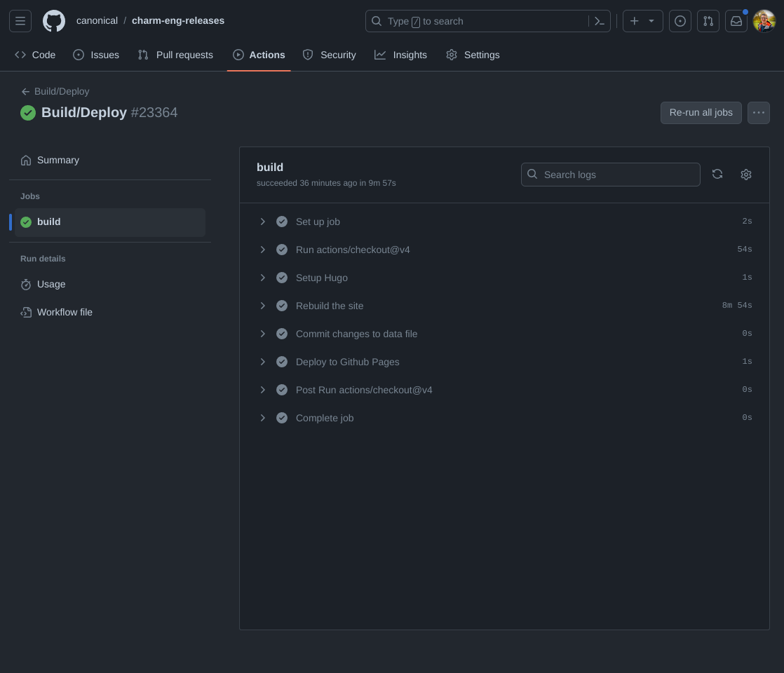Image resolution: width=784 pixels, height=673 pixels.
Task: Open pull requests icon in the header
Action: 708,21
